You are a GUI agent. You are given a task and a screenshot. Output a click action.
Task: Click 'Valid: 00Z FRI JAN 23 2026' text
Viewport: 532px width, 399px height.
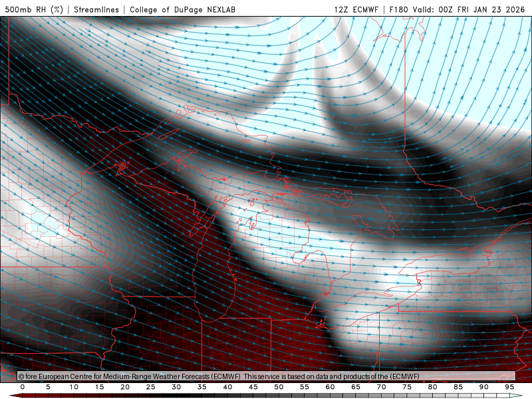click(x=469, y=9)
